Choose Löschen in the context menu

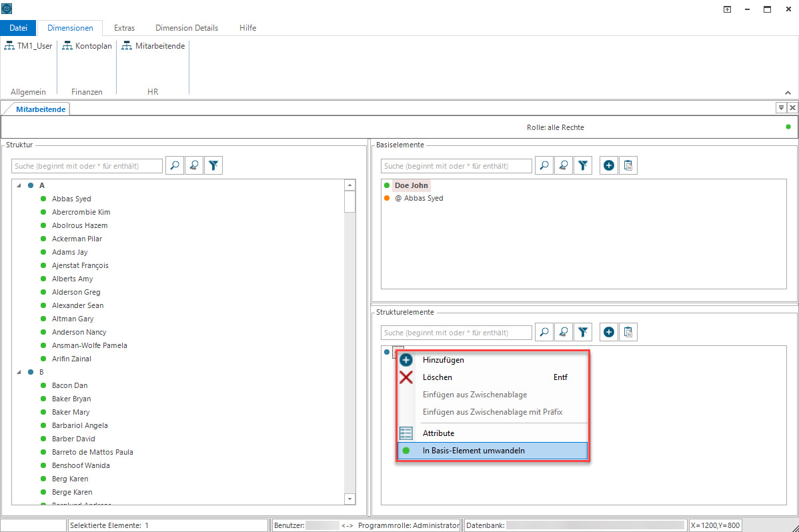492,377
